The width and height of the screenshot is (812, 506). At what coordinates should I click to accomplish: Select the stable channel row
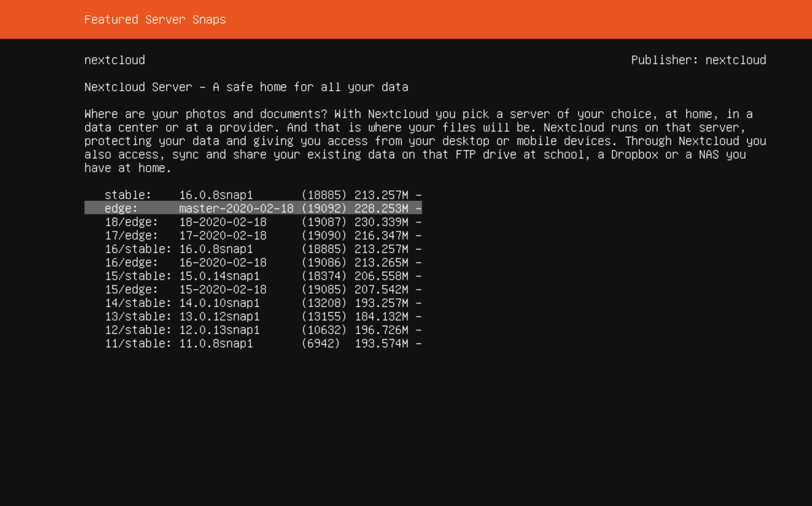[253, 195]
